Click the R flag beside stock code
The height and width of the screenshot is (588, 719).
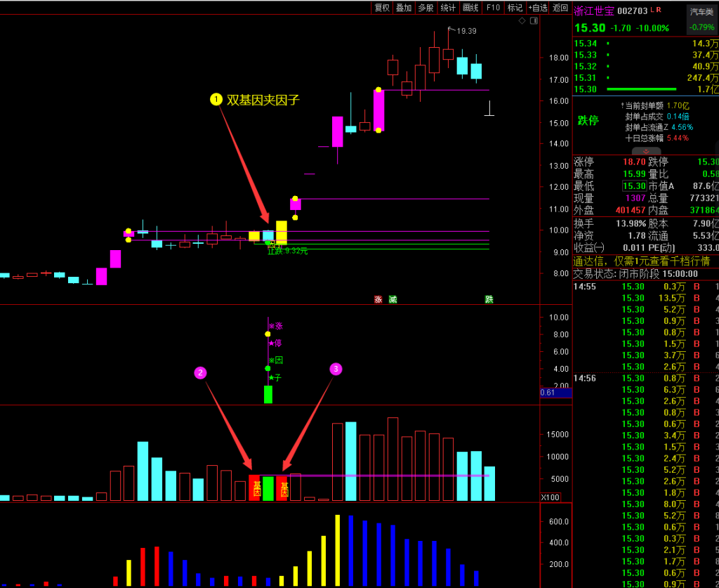pos(659,9)
